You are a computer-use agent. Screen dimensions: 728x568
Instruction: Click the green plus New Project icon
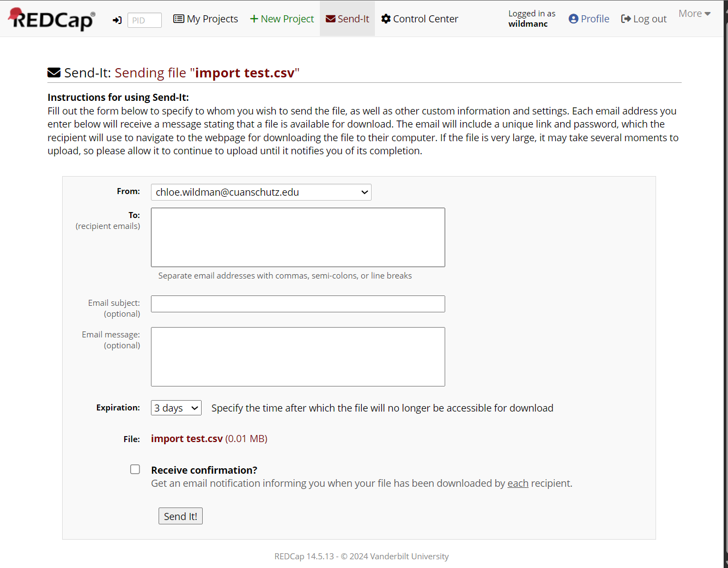pyautogui.click(x=254, y=19)
